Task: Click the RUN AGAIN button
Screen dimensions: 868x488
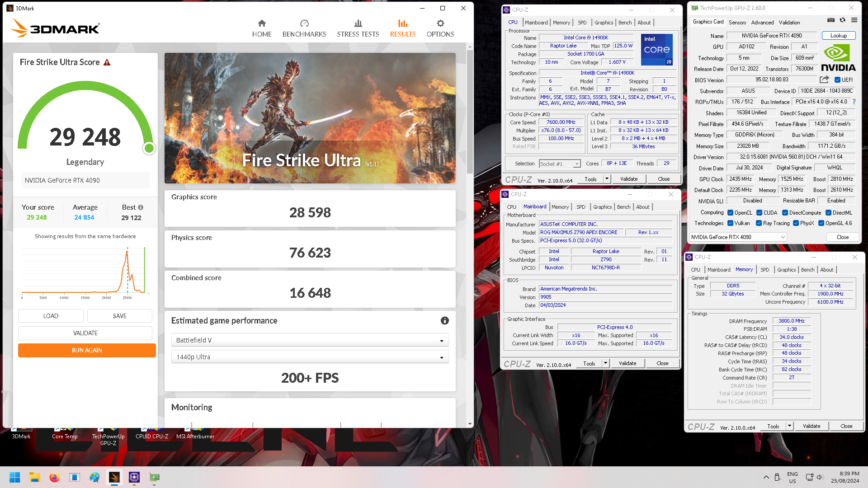Action: [x=87, y=350]
